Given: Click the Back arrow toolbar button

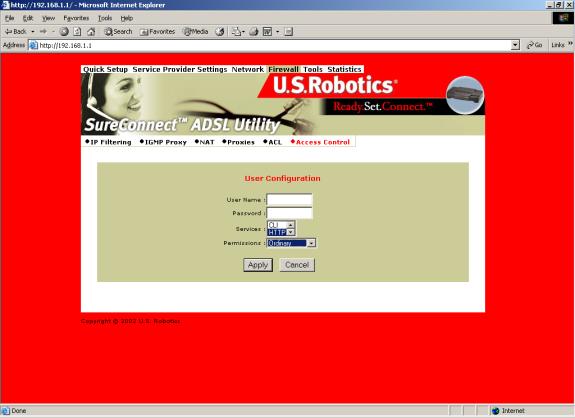Looking at the screenshot, I should 16,32.
